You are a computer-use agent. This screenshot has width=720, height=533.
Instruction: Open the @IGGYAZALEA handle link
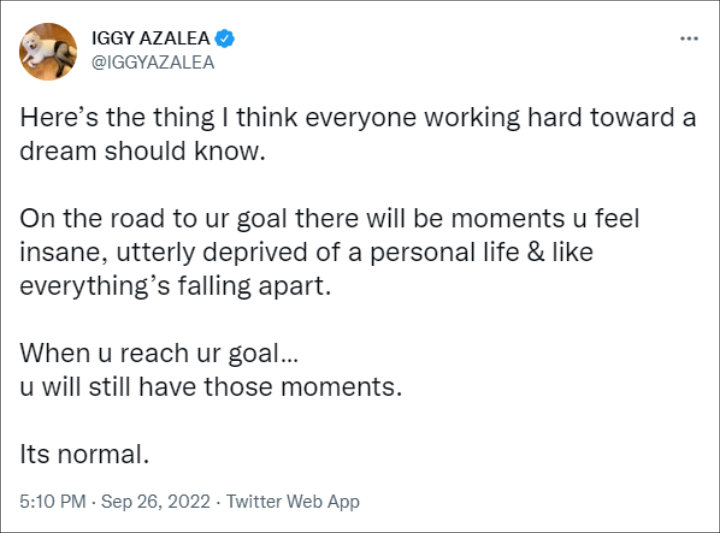153,62
